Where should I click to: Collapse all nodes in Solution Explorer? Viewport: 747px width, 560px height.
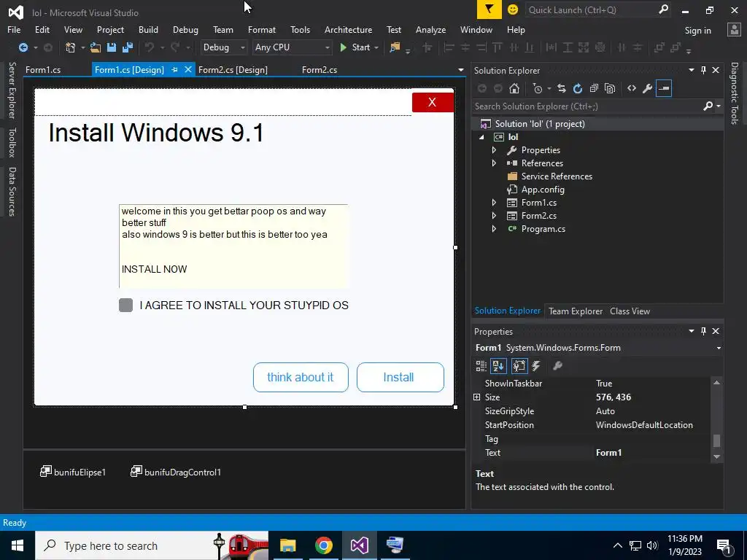[594, 88]
